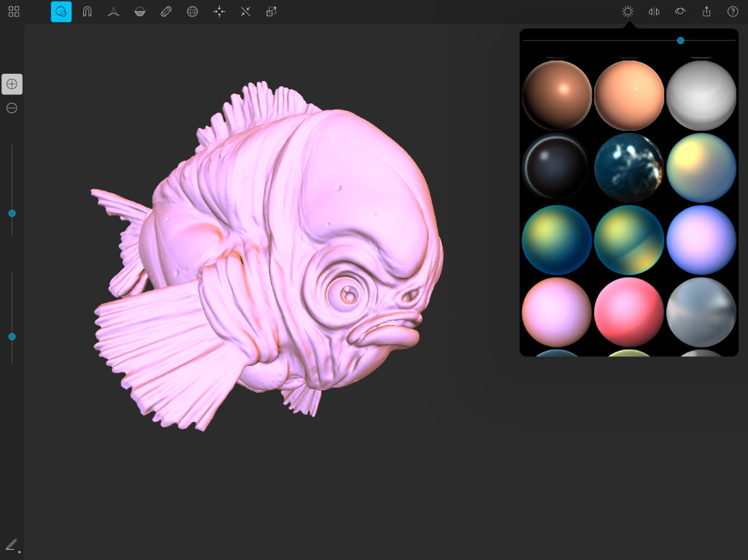This screenshot has height=560, width=748.
Task: Choose the globe wireframe tool
Action: click(x=192, y=12)
